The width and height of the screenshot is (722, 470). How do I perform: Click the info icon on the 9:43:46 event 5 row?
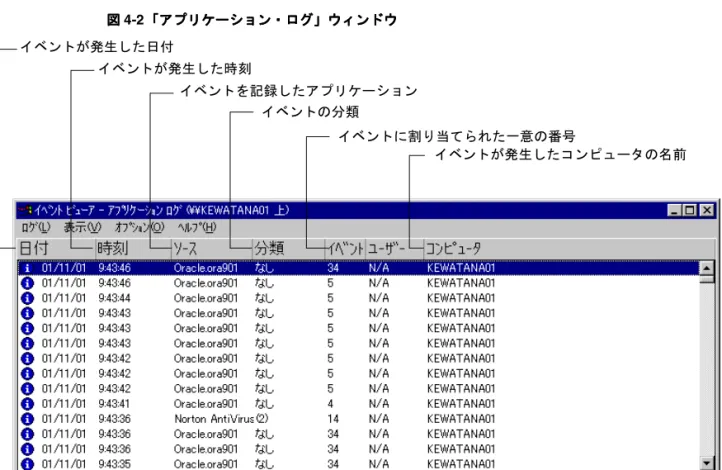[28, 283]
